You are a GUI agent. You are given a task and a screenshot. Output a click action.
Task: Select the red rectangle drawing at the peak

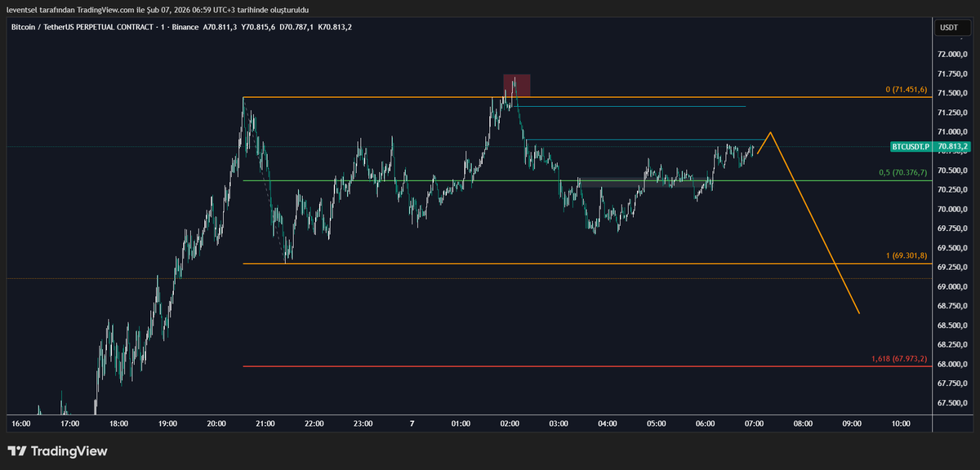pyautogui.click(x=517, y=85)
